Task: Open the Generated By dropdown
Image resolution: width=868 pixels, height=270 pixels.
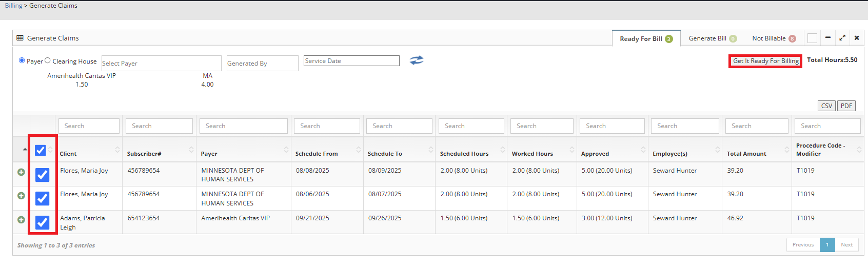Action: (x=262, y=63)
